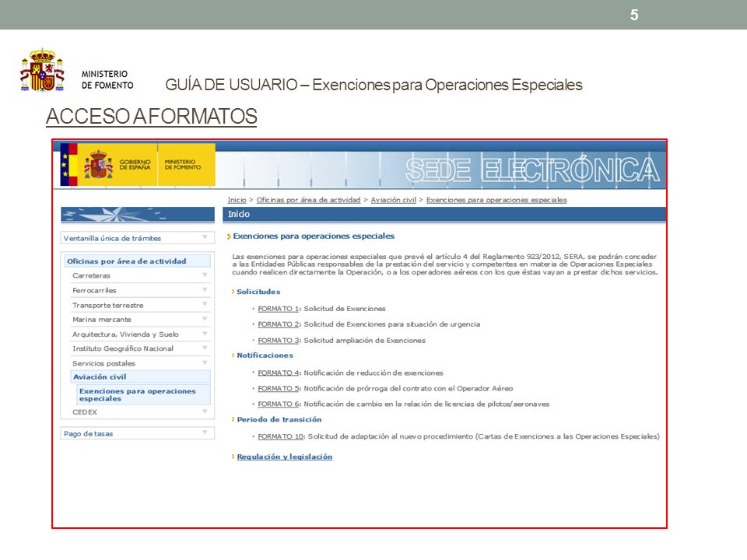Open Instituto Geográfico Nacional menu item
Screen dimensions: 747x560
pyautogui.click(x=123, y=348)
